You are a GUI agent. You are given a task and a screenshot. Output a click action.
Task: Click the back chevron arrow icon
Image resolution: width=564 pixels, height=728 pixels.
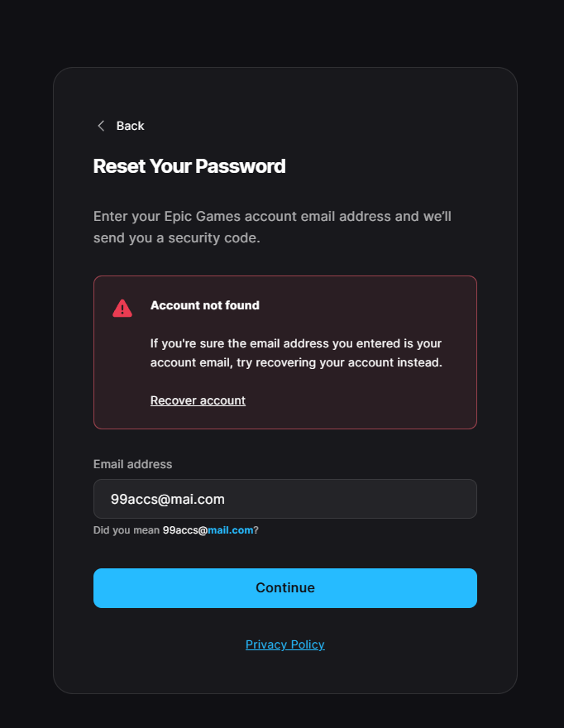click(x=101, y=126)
